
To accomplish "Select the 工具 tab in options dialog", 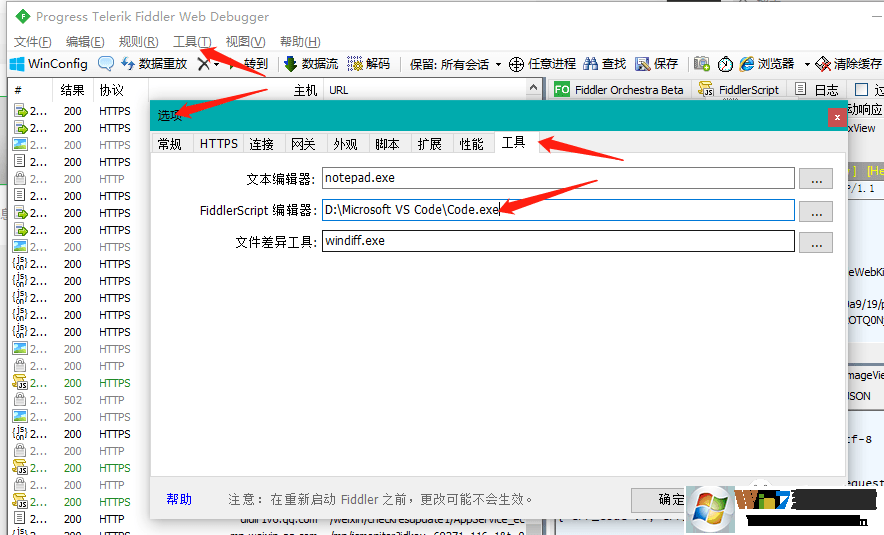I will pyautogui.click(x=514, y=143).
